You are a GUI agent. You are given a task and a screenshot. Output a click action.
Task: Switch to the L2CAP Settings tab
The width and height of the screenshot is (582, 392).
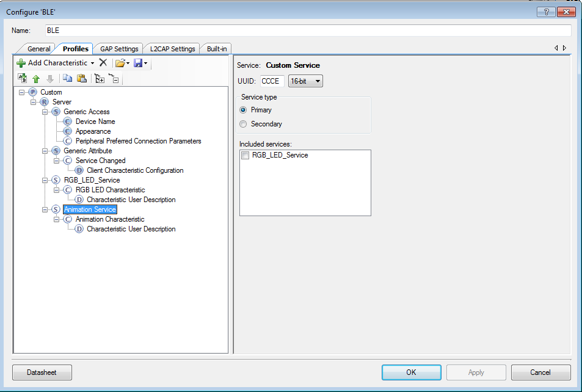point(173,49)
